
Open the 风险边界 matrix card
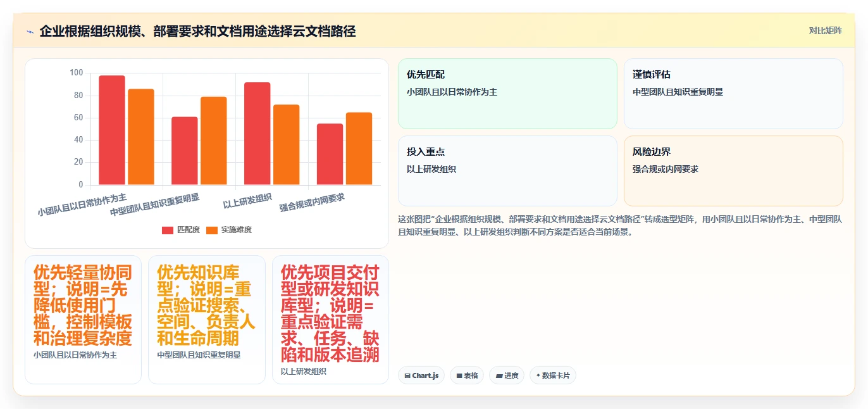click(733, 171)
